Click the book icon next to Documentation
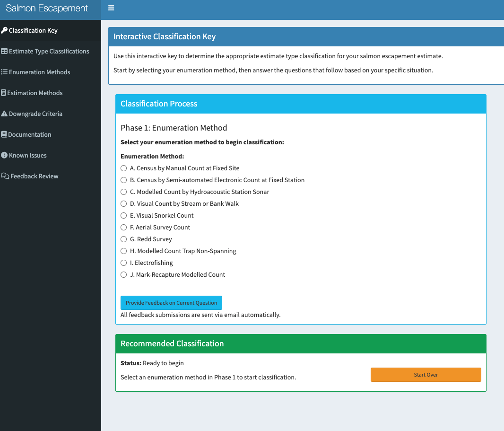 (4, 134)
